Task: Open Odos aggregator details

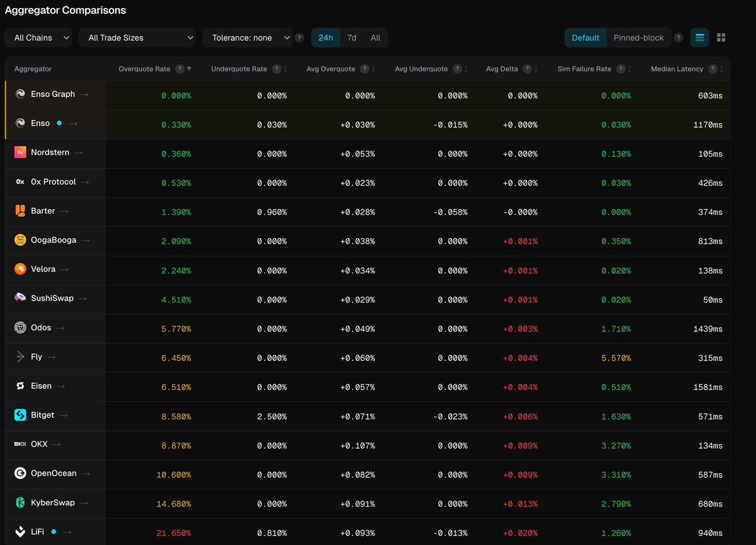Action: [61, 328]
